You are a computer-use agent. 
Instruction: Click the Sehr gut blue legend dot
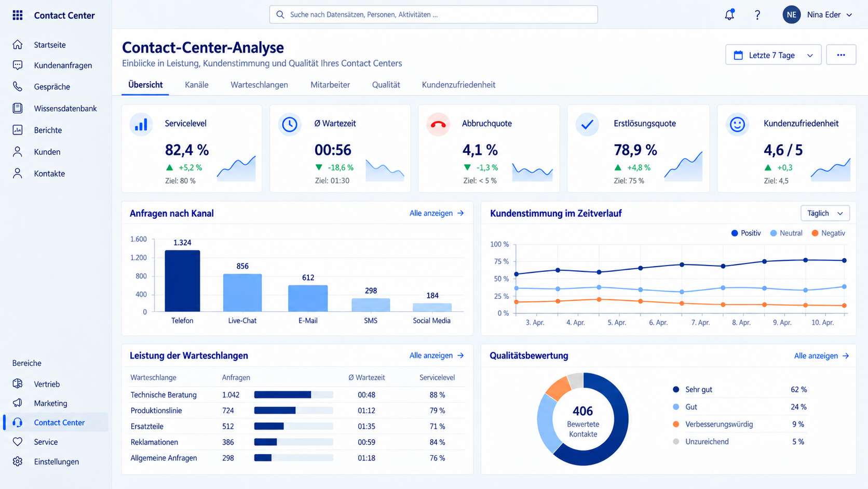pyautogui.click(x=676, y=389)
